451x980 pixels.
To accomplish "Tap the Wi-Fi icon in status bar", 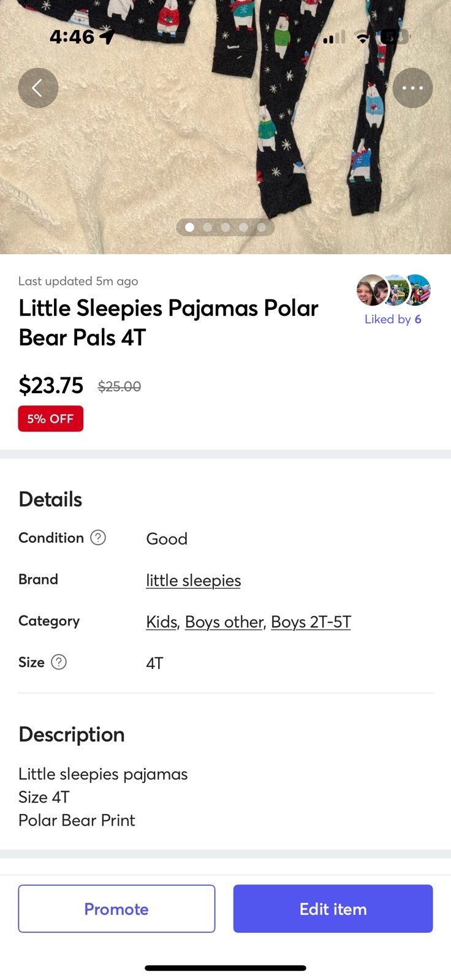I will (x=363, y=38).
